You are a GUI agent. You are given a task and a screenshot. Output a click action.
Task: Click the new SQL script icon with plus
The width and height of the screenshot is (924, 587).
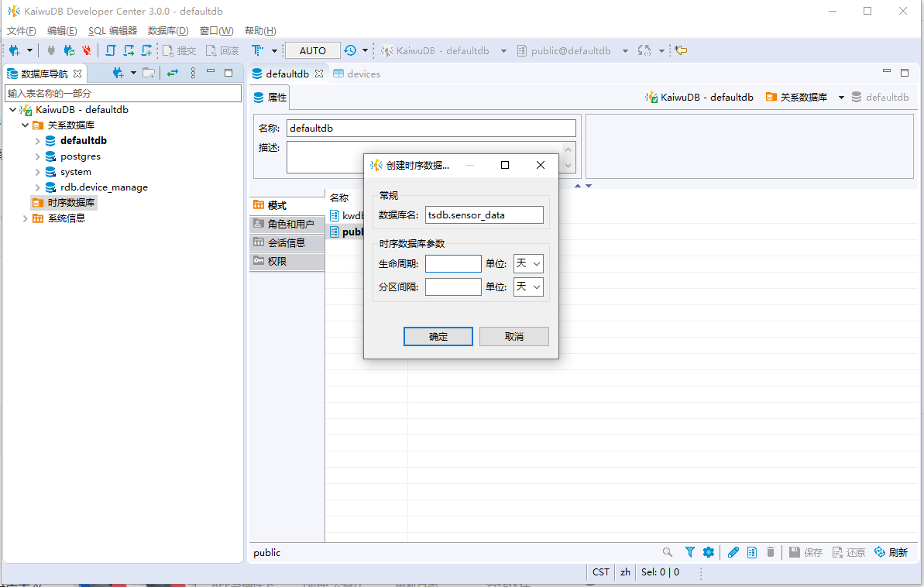(x=146, y=50)
